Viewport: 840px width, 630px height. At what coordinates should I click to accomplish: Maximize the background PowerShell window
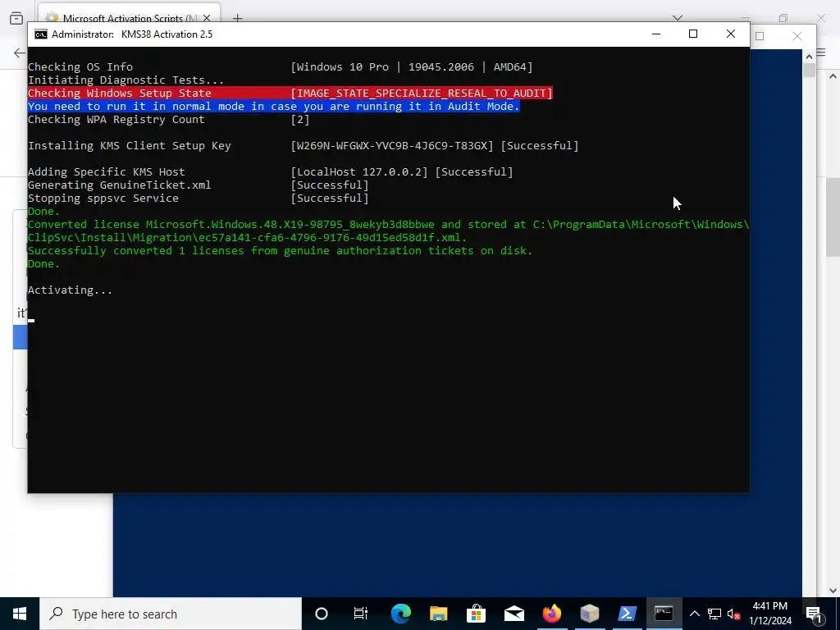pyautogui.click(x=760, y=36)
